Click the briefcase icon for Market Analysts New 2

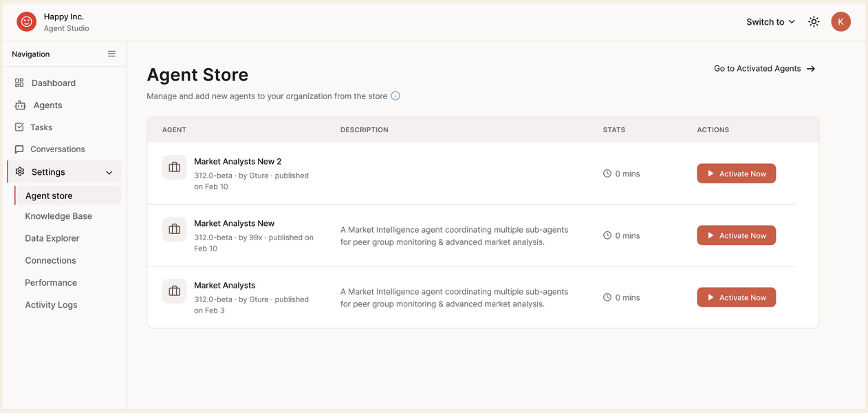tap(174, 167)
